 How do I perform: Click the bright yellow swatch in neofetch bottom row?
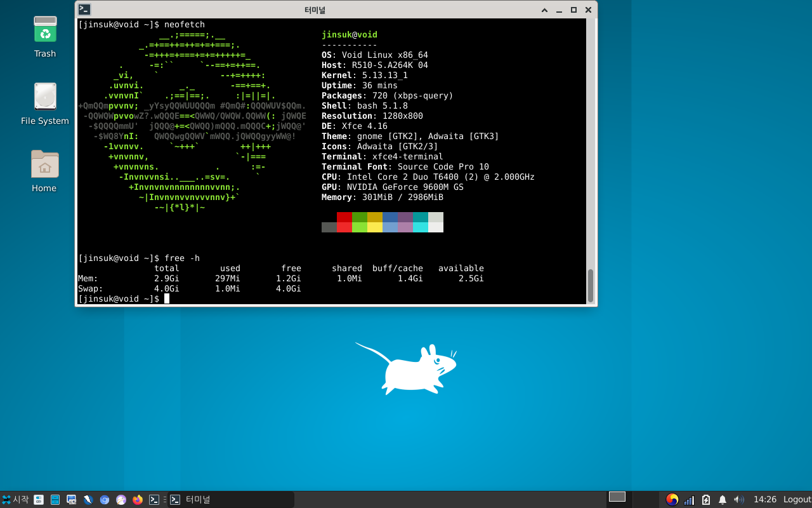pyautogui.click(x=375, y=227)
